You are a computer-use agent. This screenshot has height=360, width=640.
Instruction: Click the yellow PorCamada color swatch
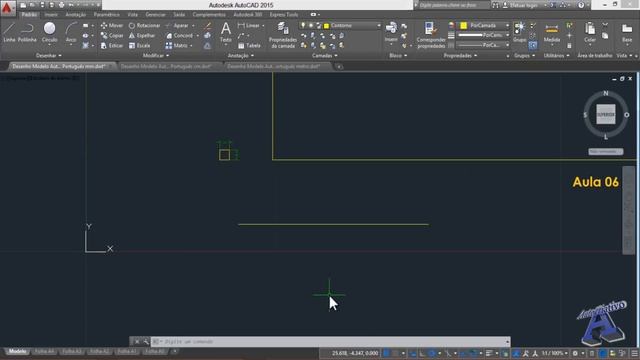pyautogui.click(x=464, y=25)
